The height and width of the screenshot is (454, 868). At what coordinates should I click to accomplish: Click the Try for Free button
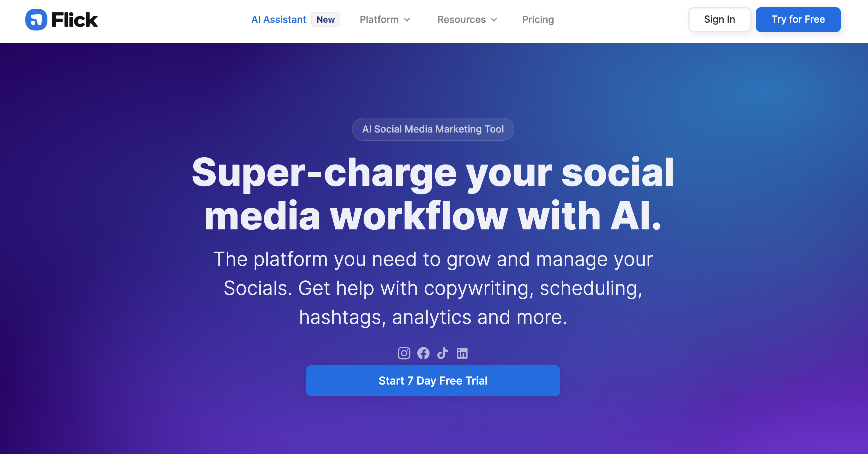798,20
